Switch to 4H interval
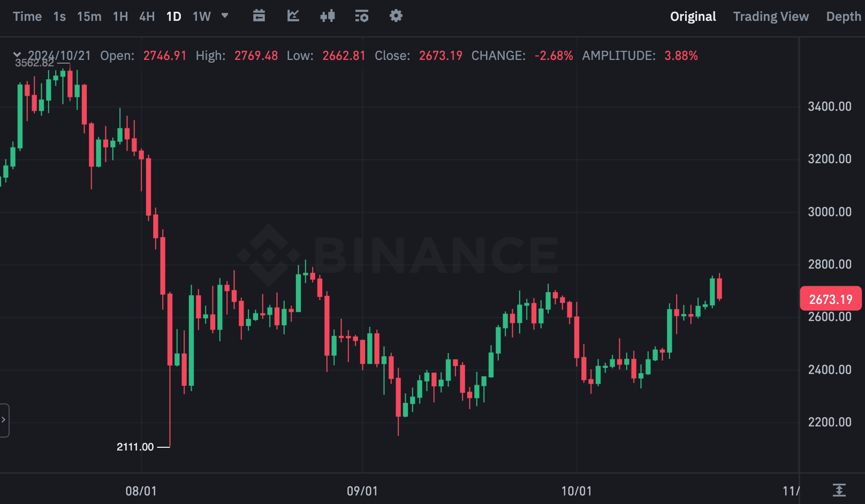865x504 pixels. pyautogui.click(x=147, y=17)
